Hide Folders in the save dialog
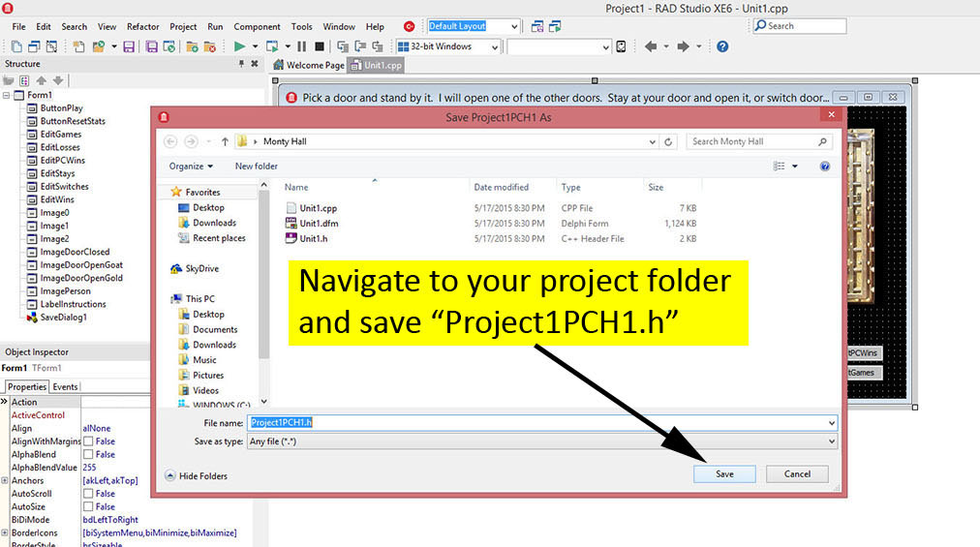 click(196, 475)
